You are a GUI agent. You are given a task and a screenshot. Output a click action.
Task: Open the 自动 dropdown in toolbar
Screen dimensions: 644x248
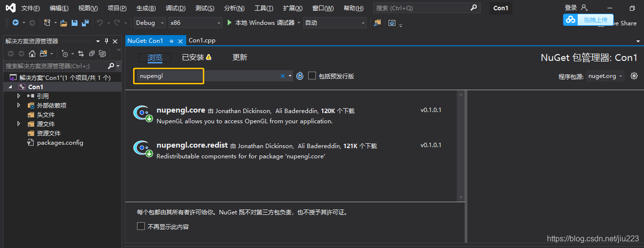[x=335, y=23]
